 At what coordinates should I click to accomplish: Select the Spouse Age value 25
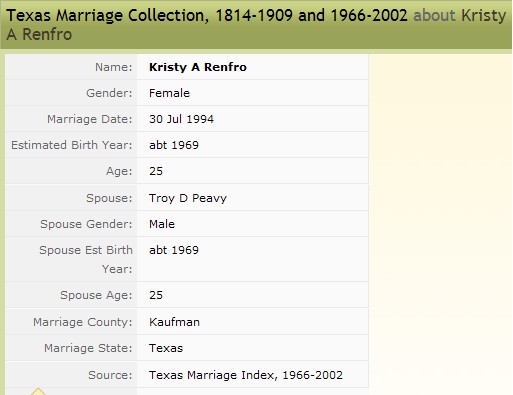[x=156, y=295]
